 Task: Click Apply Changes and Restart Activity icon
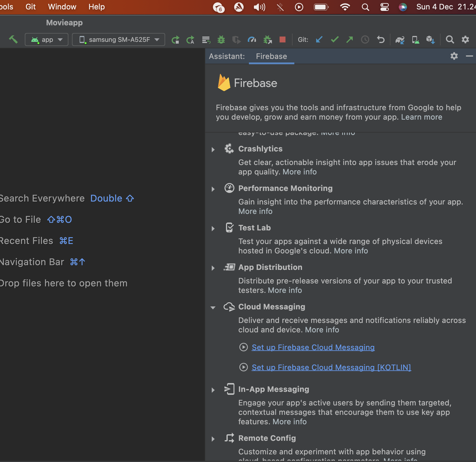(191, 39)
